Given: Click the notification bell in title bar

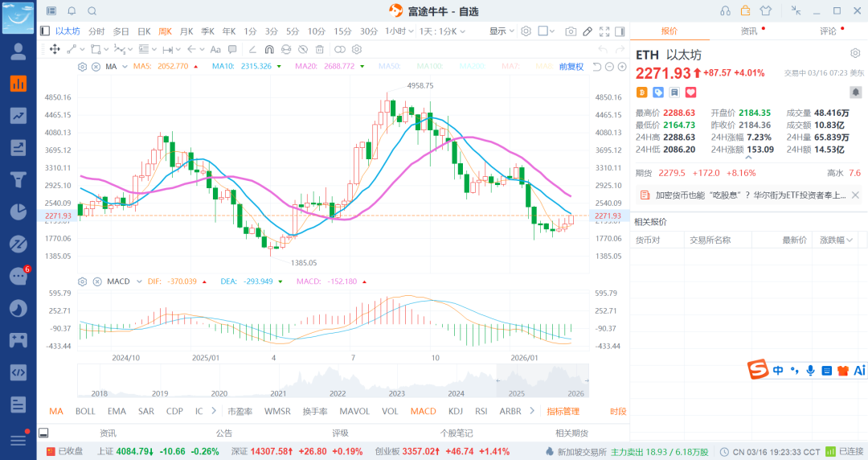Looking at the screenshot, I should (72, 11).
